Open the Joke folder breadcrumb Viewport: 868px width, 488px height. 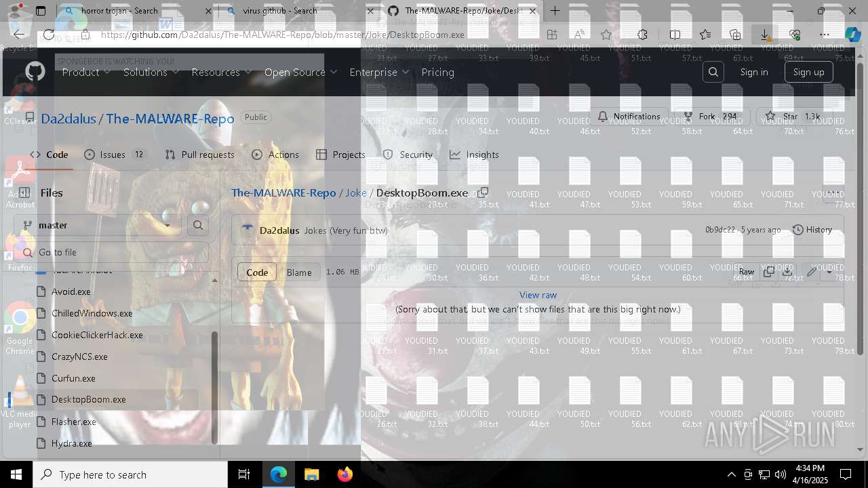355,192
